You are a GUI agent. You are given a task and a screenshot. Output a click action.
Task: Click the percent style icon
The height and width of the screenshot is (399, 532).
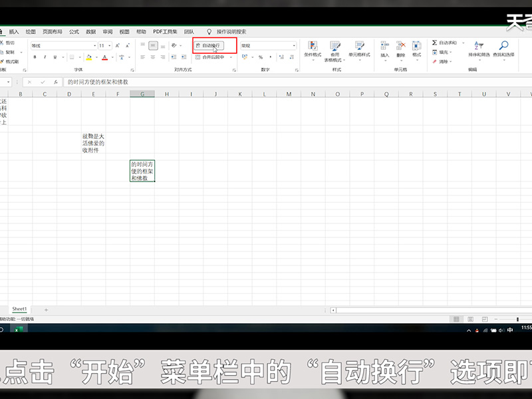(x=261, y=57)
